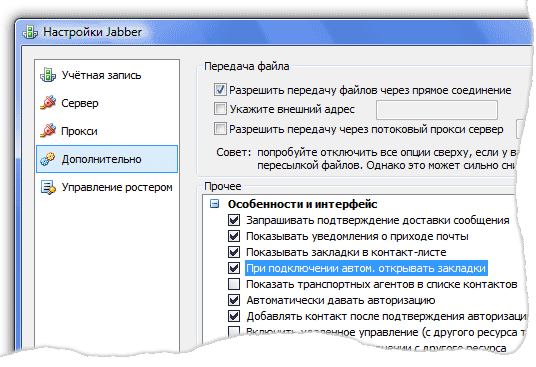
Task: Click the Дополнительно gears icon
Action: click(x=48, y=159)
